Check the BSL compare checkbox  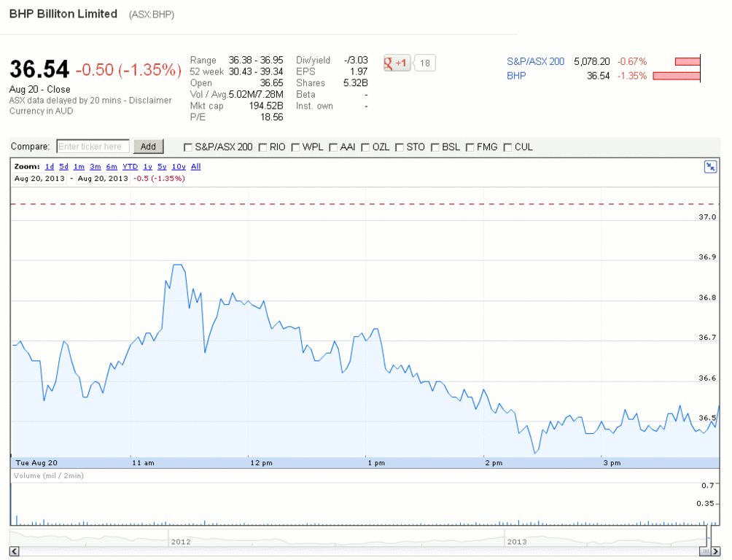(435, 147)
